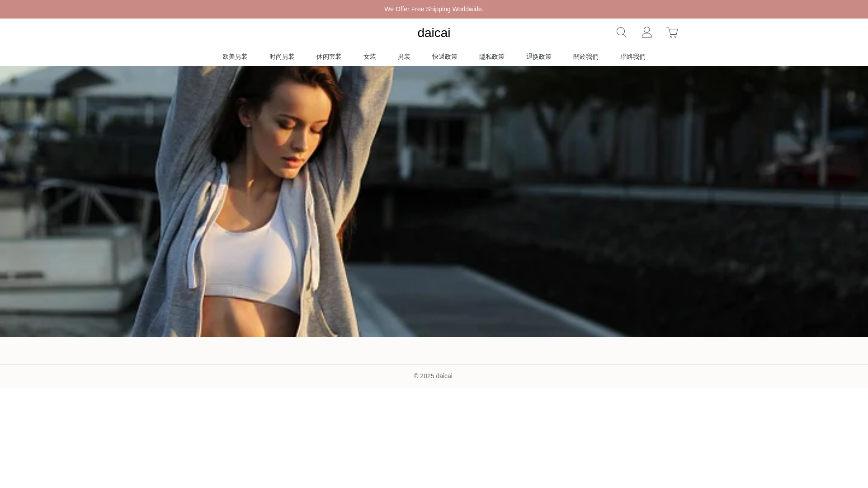Open the 退換政策 return policy page
868x488 pixels.
538,56
